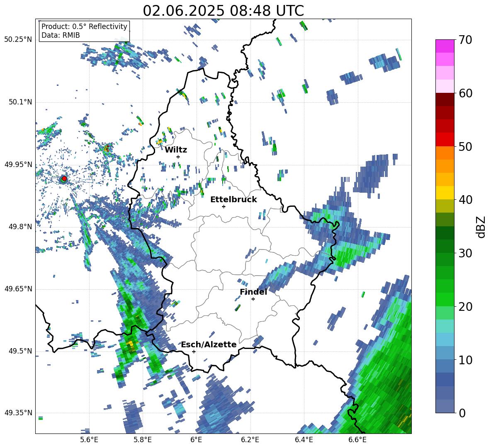Click the 50 colorbar tick label

[x=465, y=147]
